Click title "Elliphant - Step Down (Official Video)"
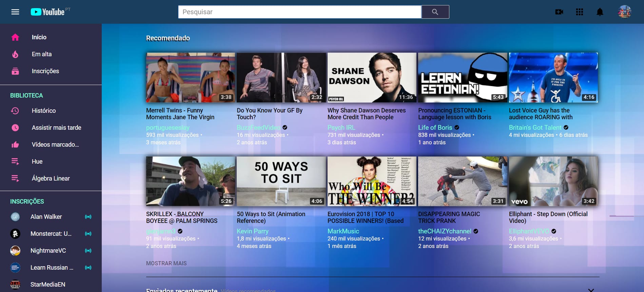 [548, 217]
